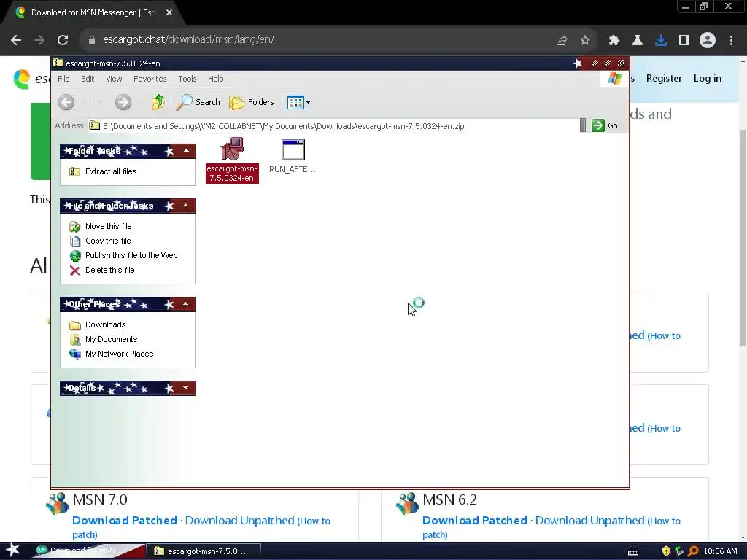Click Copy this file
The height and width of the screenshot is (560, 747).
[100, 241]
